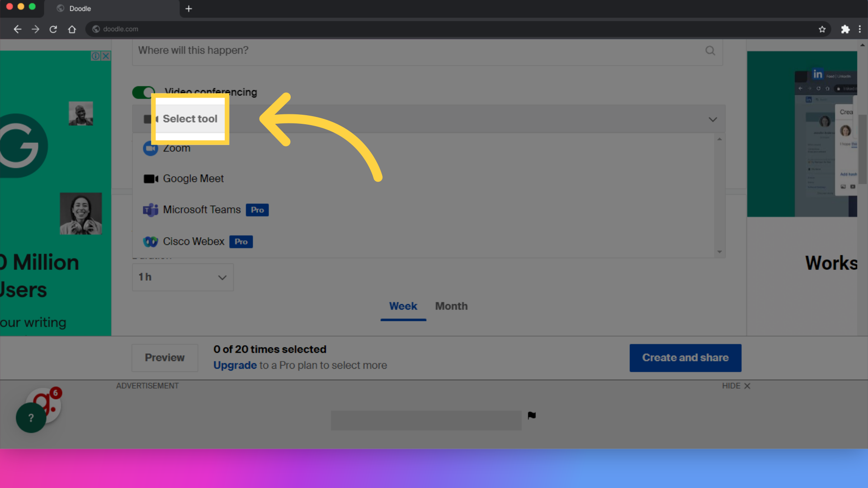Viewport: 868px width, 488px height.
Task: Click the Preview button
Action: point(165,358)
